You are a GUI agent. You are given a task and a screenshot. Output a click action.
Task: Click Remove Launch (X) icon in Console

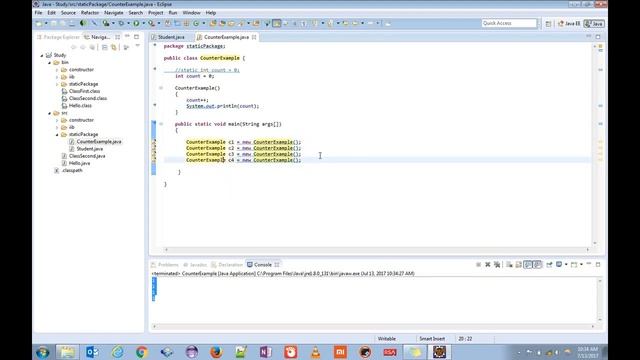tap(488, 264)
